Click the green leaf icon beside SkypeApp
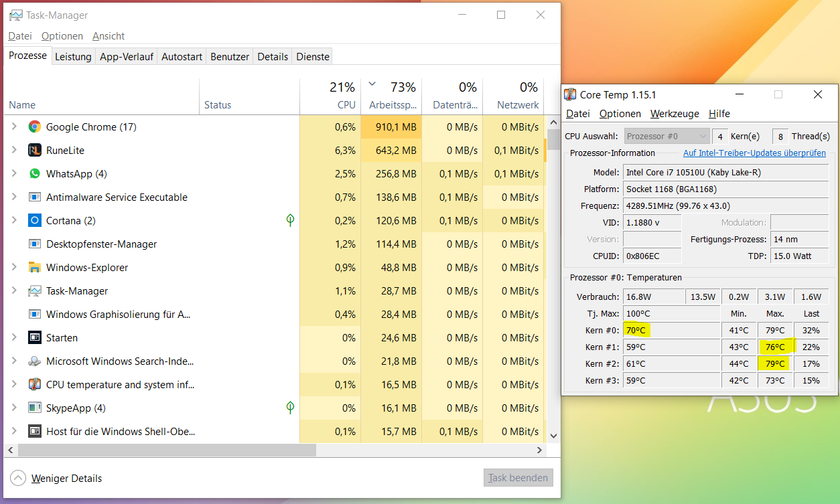The width and height of the screenshot is (840, 504). click(290, 408)
